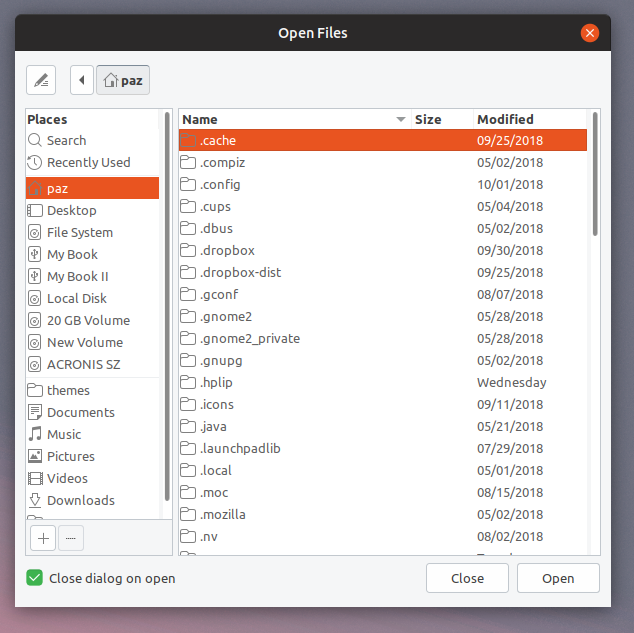Click the pencil type-location icon
This screenshot has width=634, height=633.
click(x=41, y=80)
